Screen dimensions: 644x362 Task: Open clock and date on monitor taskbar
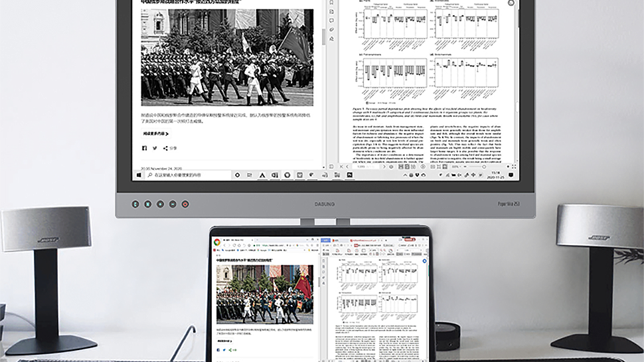[x=496, y=175]
